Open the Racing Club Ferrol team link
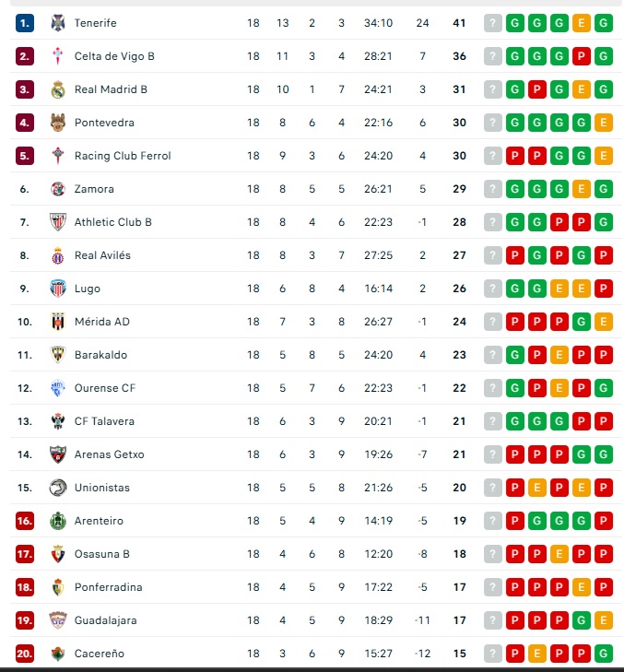This screenshot has height=672, width=624. point(123,156)
